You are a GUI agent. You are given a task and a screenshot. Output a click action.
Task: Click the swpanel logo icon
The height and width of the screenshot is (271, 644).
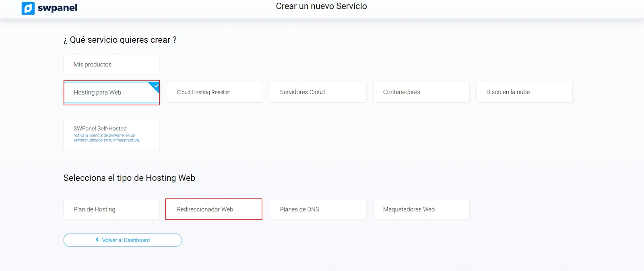pyautogui.click(x=28, y=8)
